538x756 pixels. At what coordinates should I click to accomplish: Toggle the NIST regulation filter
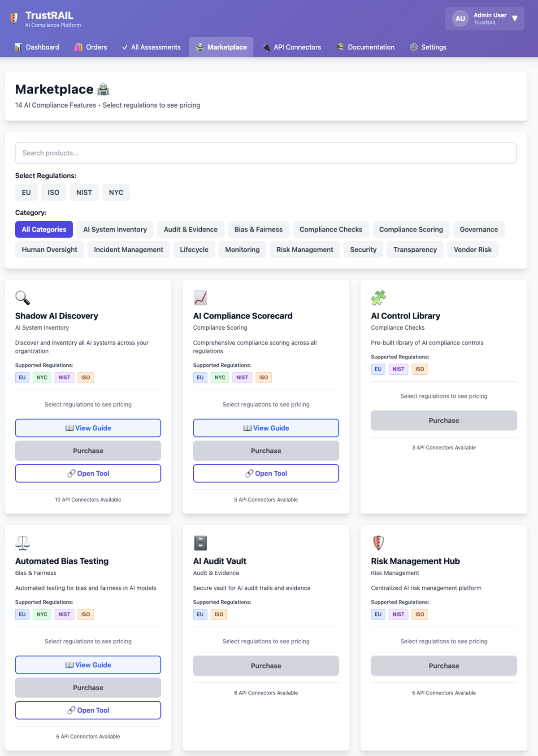click(x=84, y=192)
